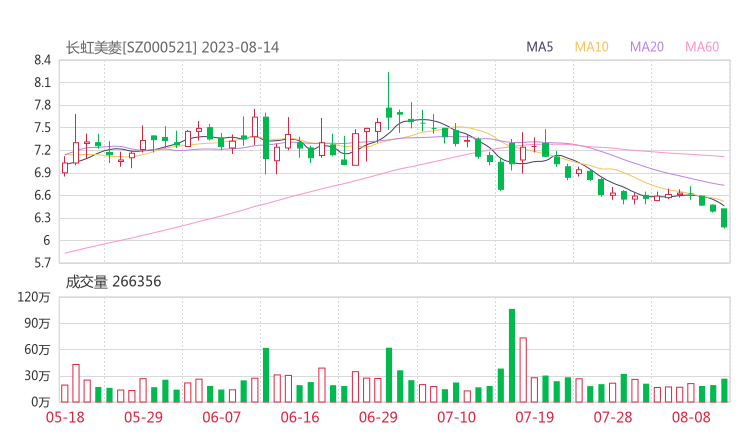Click the MA60 legend label
This screenshot has height=440, width=740.
tap(702, 47)
